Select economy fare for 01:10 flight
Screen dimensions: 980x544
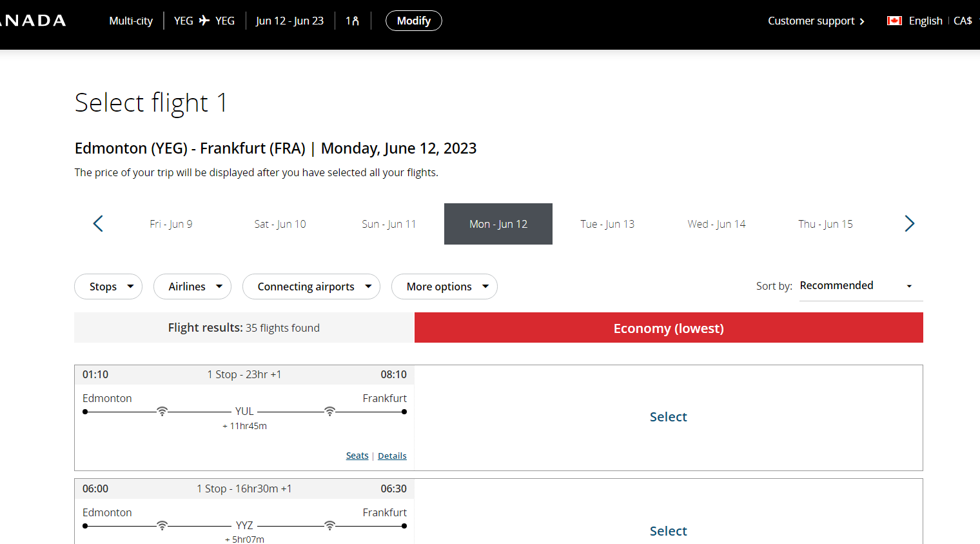pyautogui.click(x=668, y=417)
